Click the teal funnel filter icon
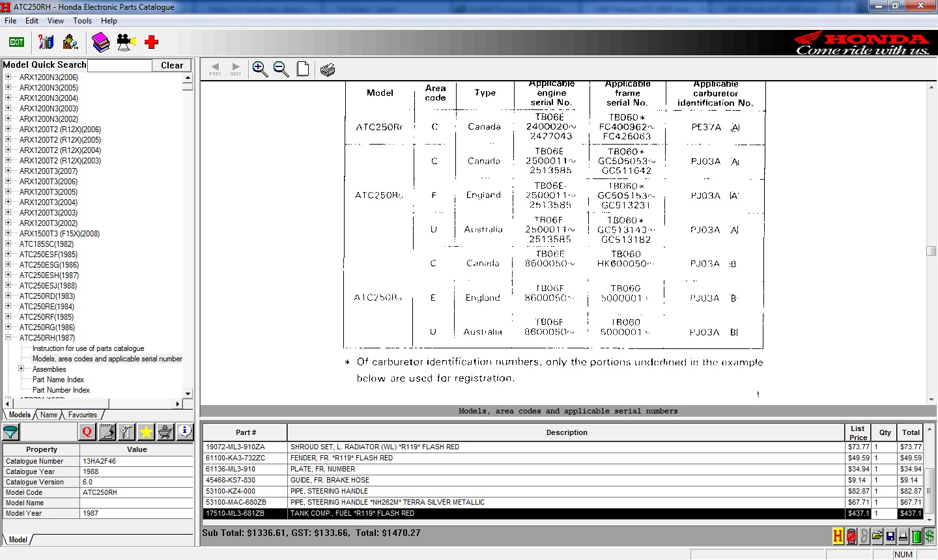The height and width of the screenshot is (560, 938). click(x=11, y=432)
